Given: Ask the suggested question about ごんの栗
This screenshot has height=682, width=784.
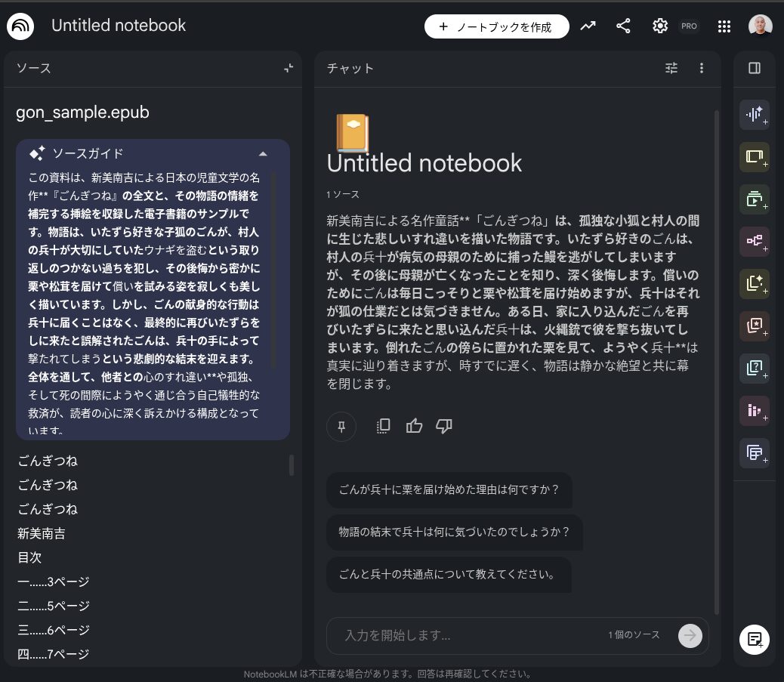Looking at the screenshot, I should pyautogui.click(x=449, y=491).
